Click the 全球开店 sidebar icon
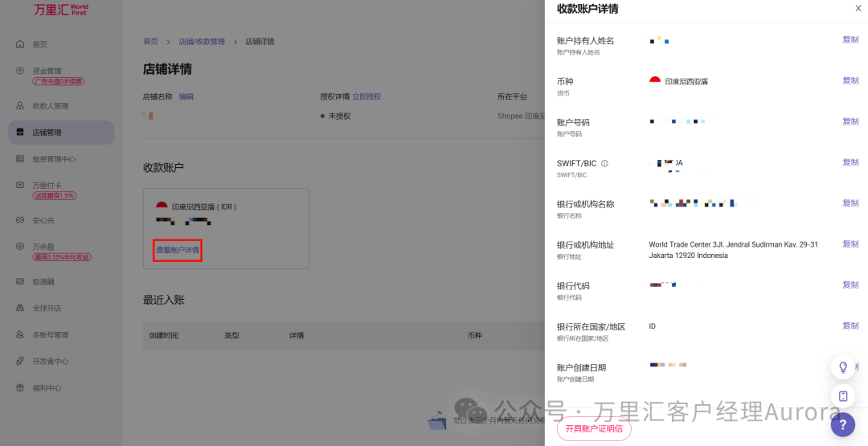The height and width of the screenshot is (446, 868). 20,309
